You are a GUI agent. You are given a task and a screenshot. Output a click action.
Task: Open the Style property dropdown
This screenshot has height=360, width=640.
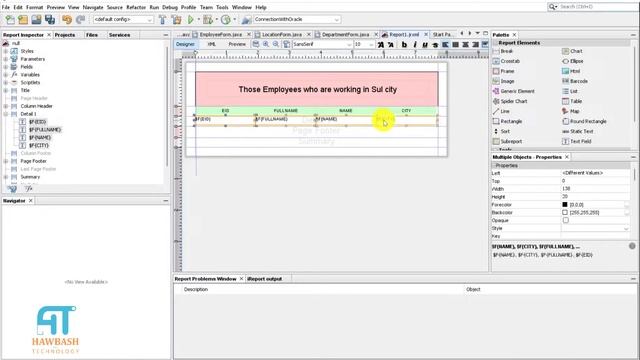[x=596, y=229]
